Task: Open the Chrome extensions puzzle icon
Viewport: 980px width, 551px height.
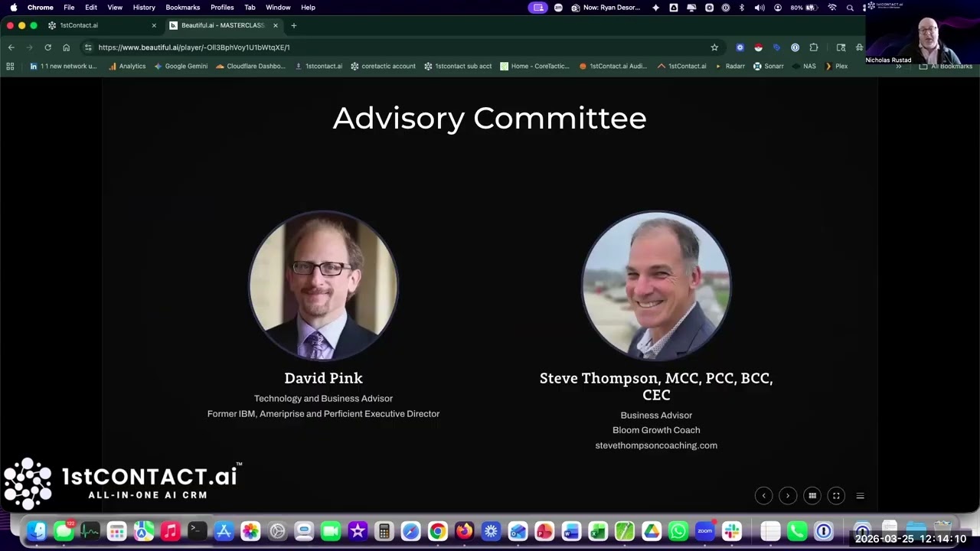Action: 814,47
